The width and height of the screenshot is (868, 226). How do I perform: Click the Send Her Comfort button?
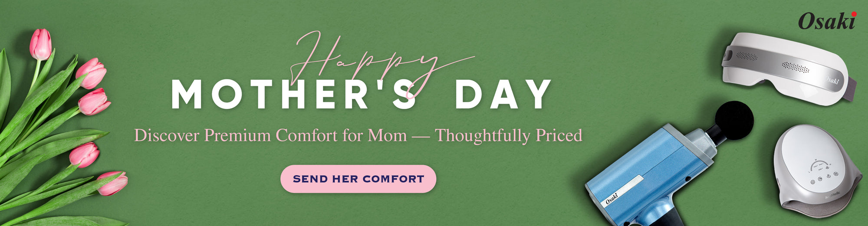(358, 179)
